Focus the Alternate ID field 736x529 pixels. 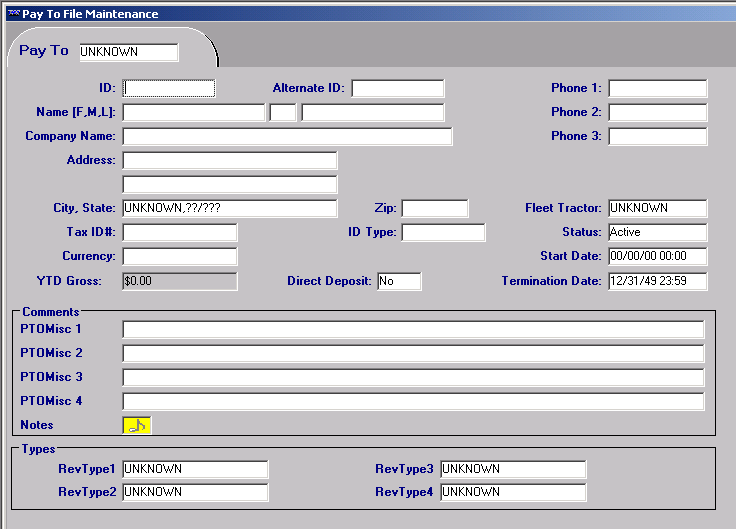(x=397, y=88)
